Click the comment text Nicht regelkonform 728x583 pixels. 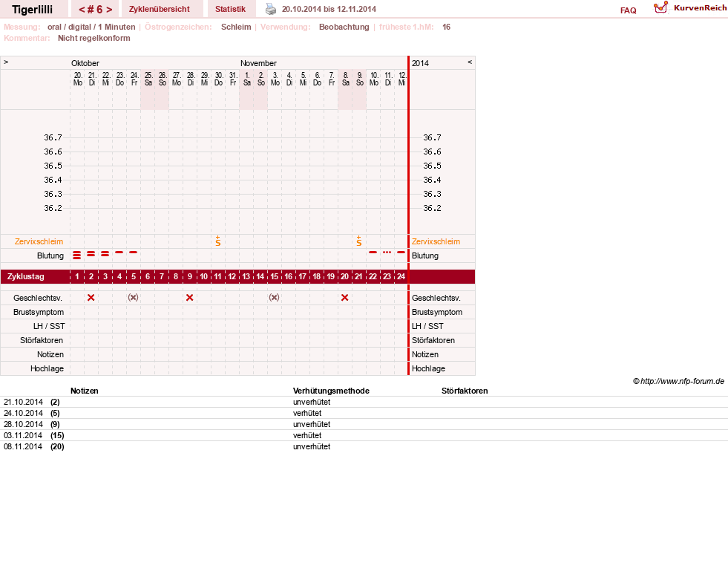click(94, 38)
